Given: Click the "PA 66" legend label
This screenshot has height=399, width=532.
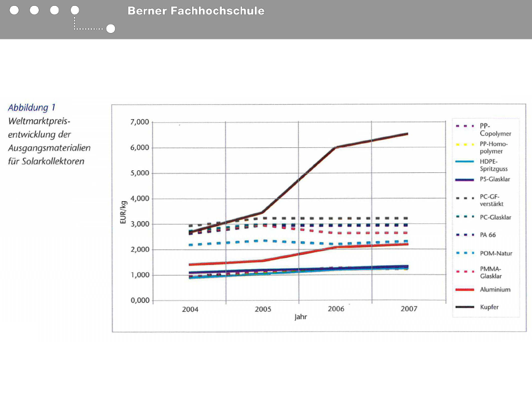Looking at the screenshot, I should (x=487, y=235).
